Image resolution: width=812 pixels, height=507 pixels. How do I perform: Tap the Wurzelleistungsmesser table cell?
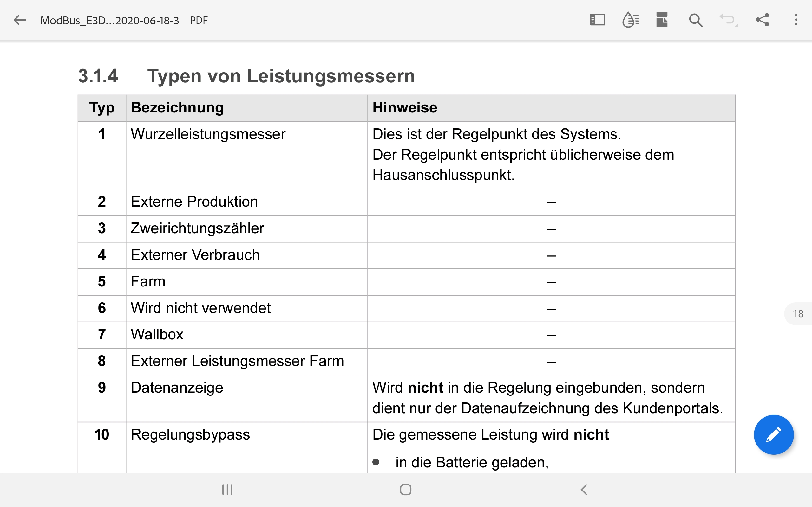[208, 134]
